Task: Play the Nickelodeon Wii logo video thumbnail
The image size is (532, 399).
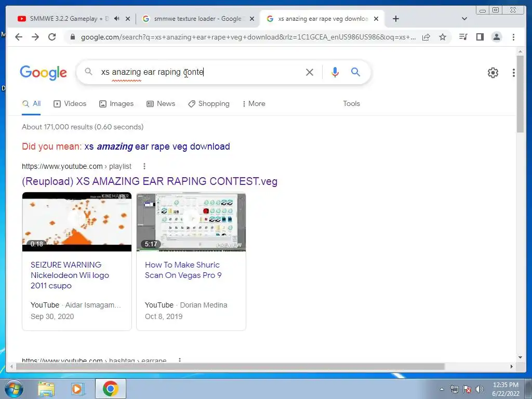Action: tap(77, 222)
